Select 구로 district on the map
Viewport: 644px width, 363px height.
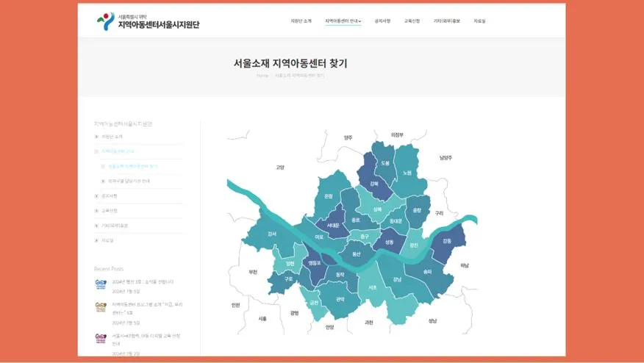(x=289, y=278)
